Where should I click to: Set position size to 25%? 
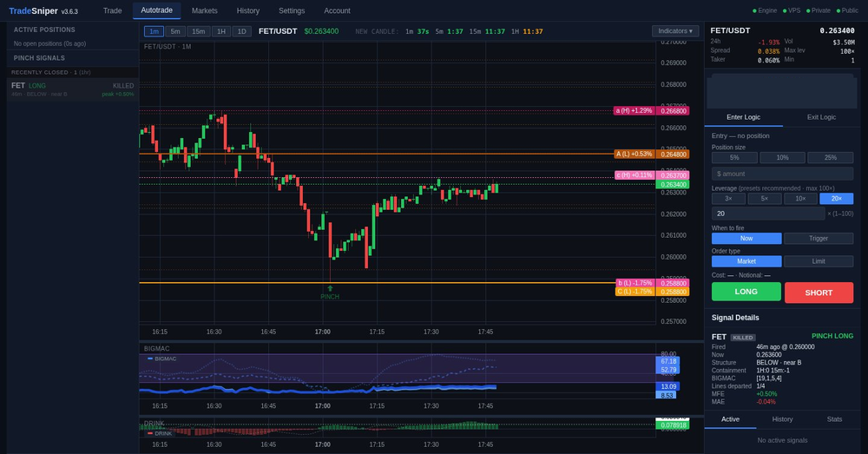pyautogui.click(x=831, y=158)
